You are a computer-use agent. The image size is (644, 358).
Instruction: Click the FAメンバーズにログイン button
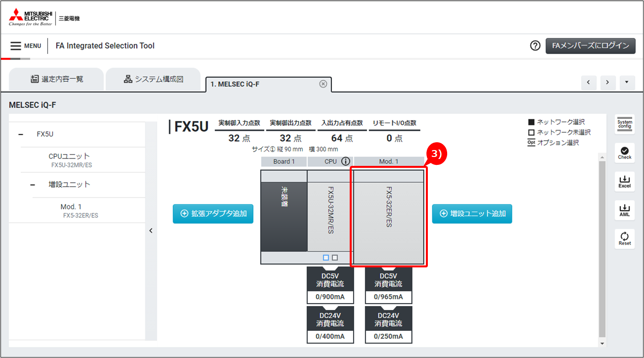click(x=590, y=46)
